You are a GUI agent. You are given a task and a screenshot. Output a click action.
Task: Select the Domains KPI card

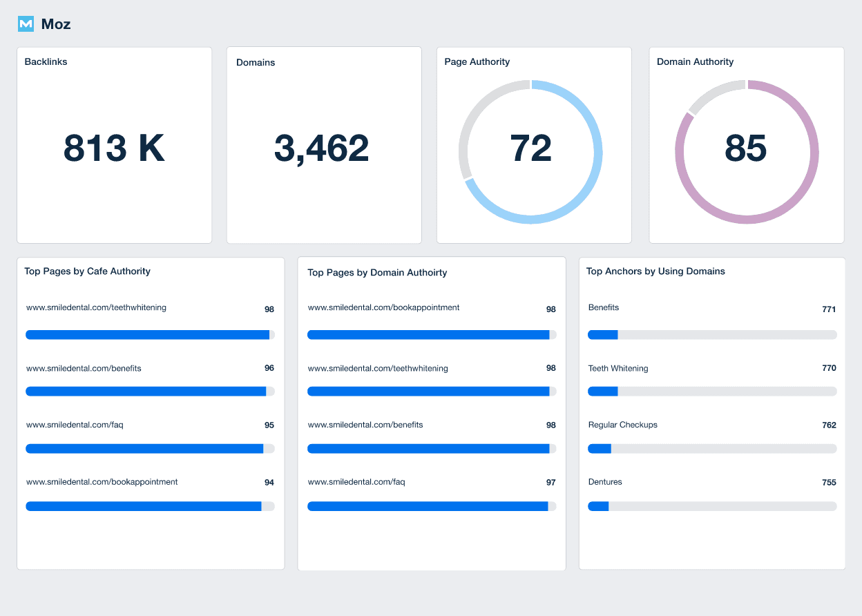(x=324, y=144)
